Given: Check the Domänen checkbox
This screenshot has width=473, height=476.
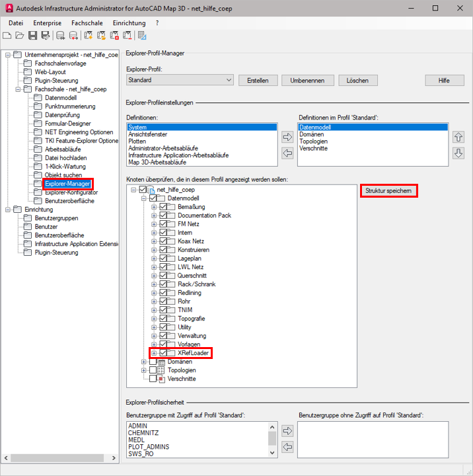Looking at the screenshot, I should point(153,362).
